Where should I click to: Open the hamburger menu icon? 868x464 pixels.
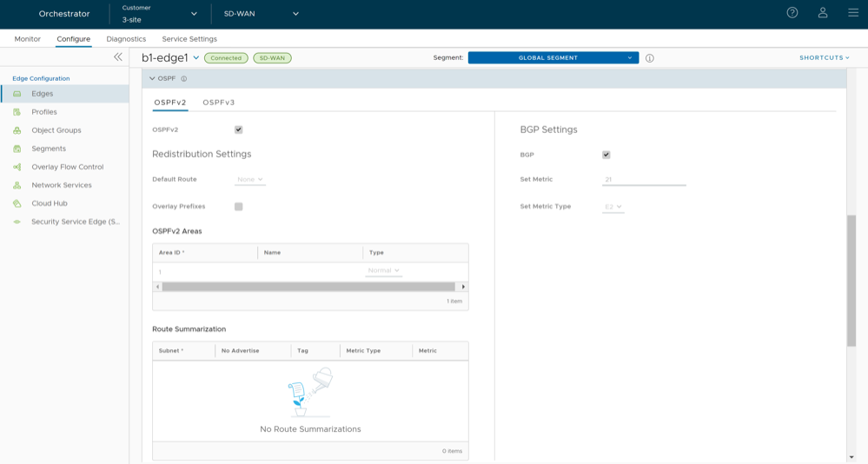click(853, 13)
